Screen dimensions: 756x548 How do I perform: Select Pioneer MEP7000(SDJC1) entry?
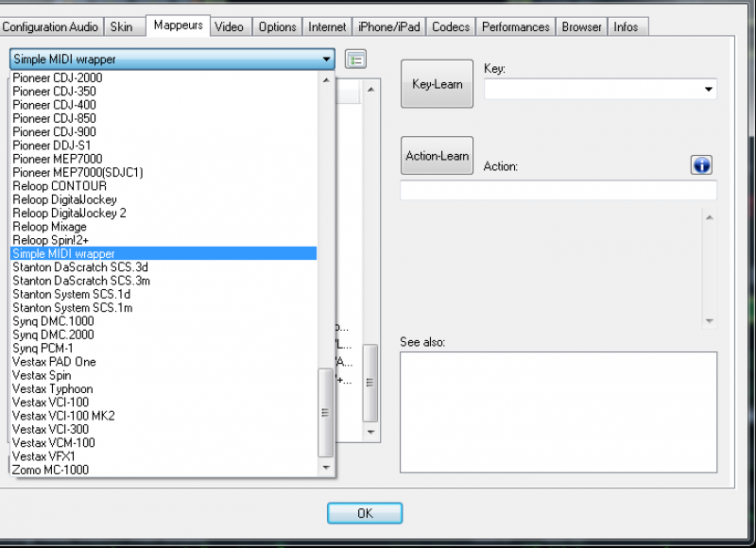(163, 172)
